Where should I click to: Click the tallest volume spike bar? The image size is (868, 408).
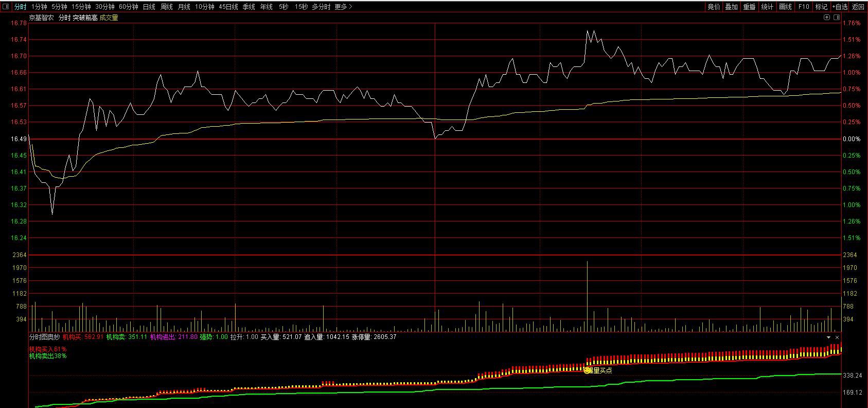pyautogui.click(x=587, y=296)
